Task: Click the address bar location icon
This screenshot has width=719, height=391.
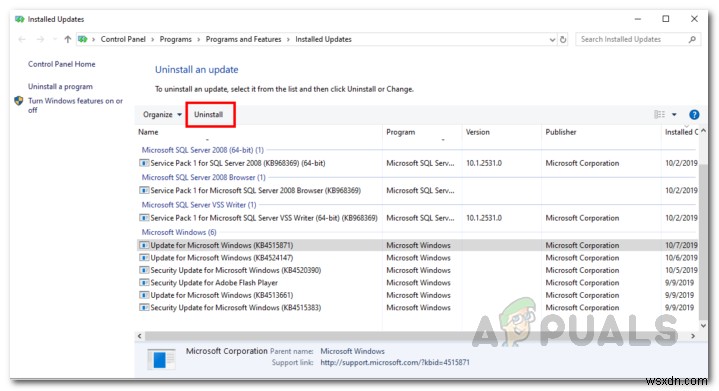Action: [83, 39]
